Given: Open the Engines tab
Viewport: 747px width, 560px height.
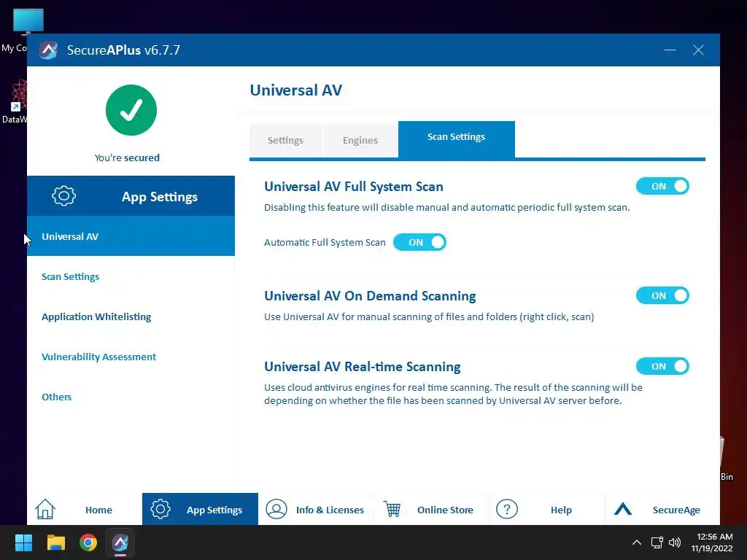Looking at the screenshot, I should (360, 141).
